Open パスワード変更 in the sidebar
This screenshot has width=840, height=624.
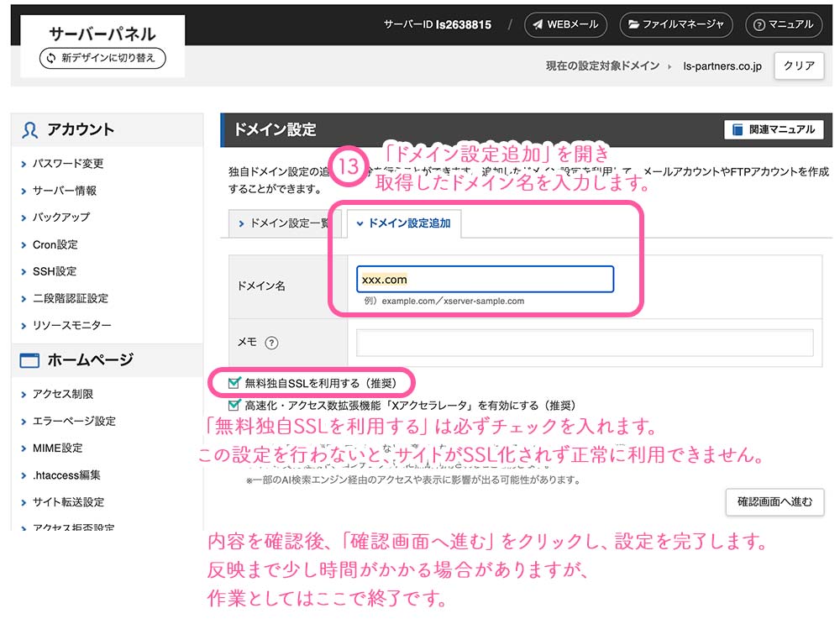[x=68, y=164]
